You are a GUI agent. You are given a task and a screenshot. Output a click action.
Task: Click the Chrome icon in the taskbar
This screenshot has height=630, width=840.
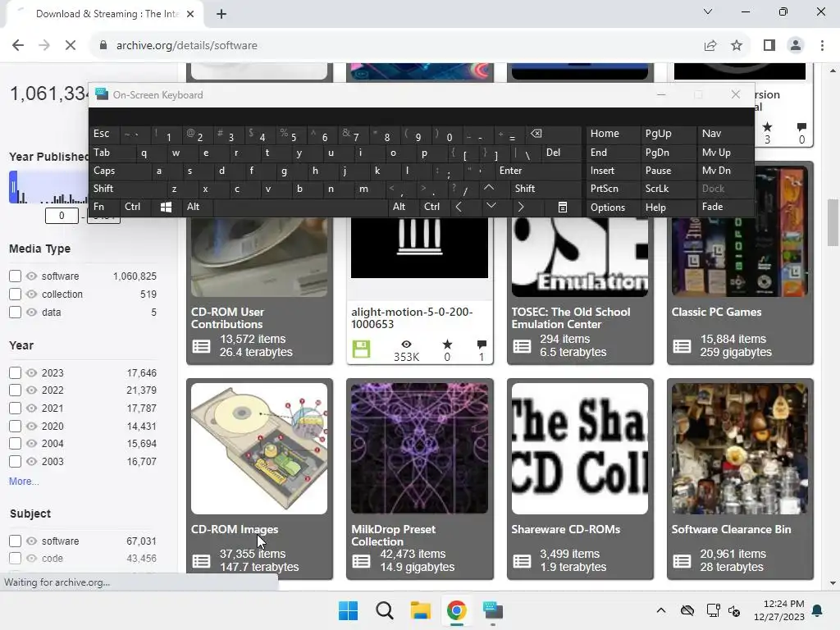click(x=456, y=610)
